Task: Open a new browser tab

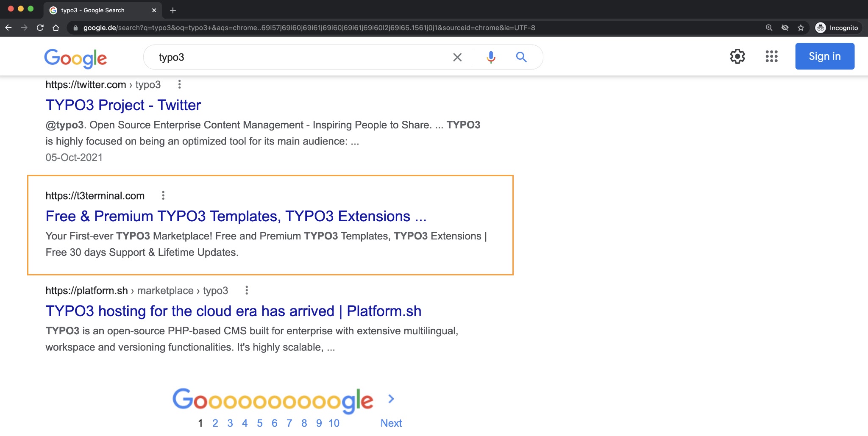Action: click(172, 10)
